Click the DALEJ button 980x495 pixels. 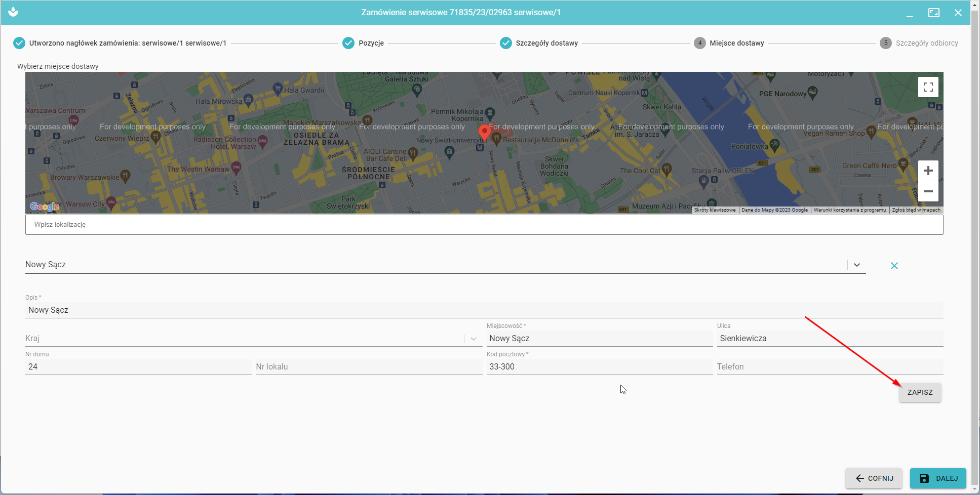coord(937,478)
